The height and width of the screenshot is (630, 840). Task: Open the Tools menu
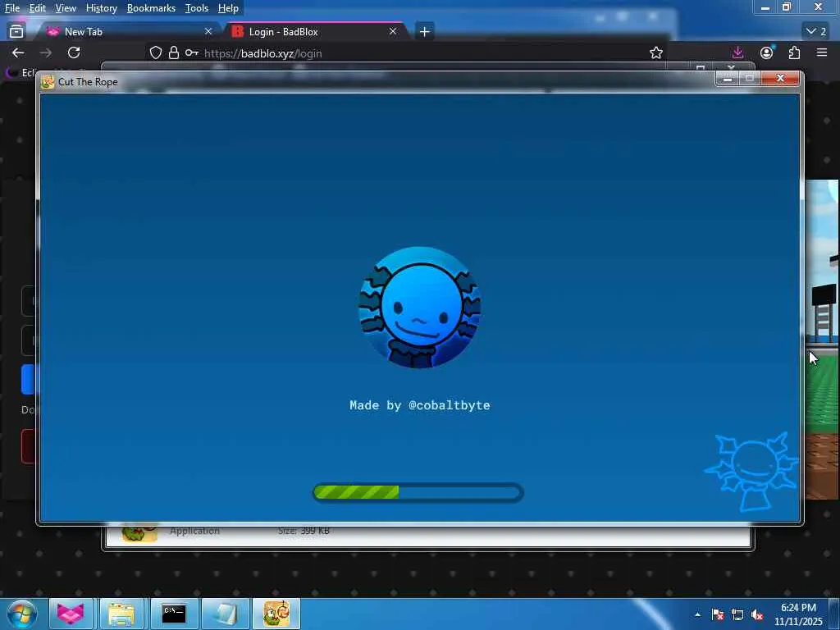[197, 8]
